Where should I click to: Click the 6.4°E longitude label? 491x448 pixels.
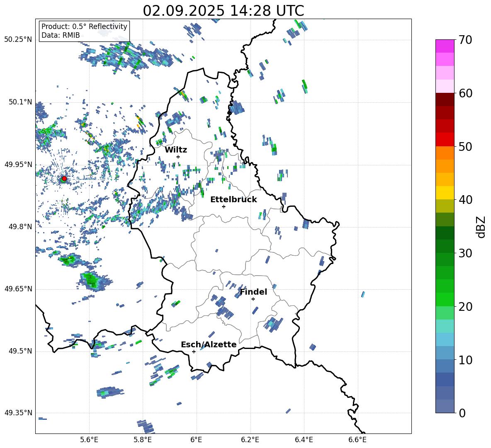(x=304, y=440)
